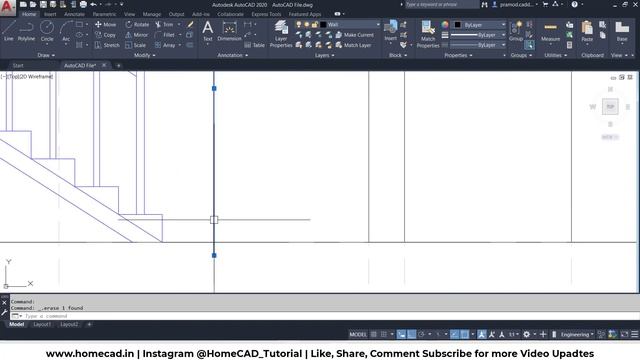Expand the Properties panel
Viewport: 640px width, 360px height.
458,55
